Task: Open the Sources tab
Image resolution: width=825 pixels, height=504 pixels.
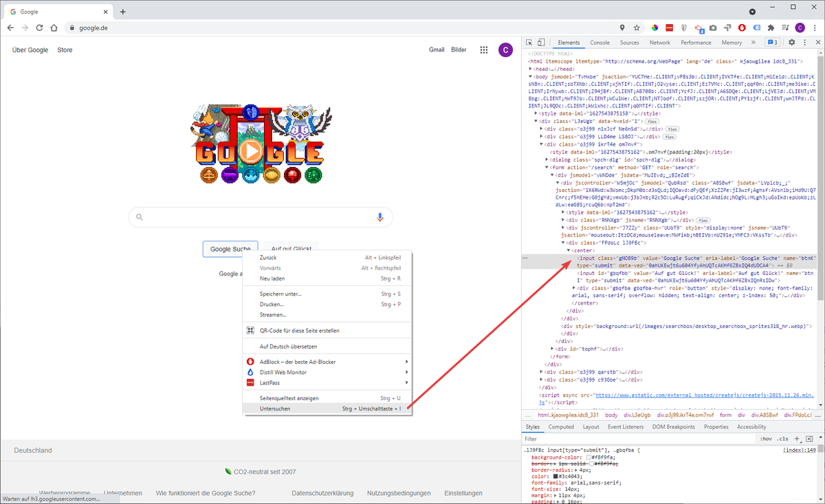Action: click(629, 43)
